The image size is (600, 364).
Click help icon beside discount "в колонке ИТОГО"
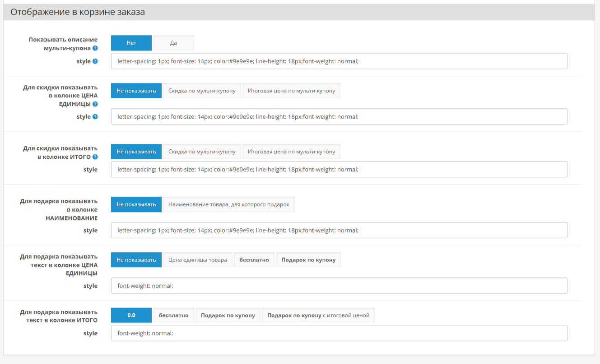point(95,157)
